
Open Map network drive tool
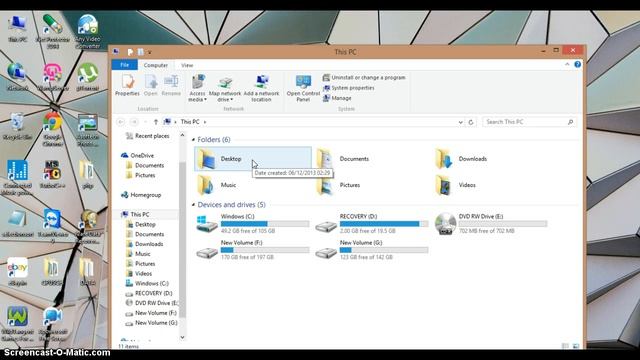pos(225,88)
